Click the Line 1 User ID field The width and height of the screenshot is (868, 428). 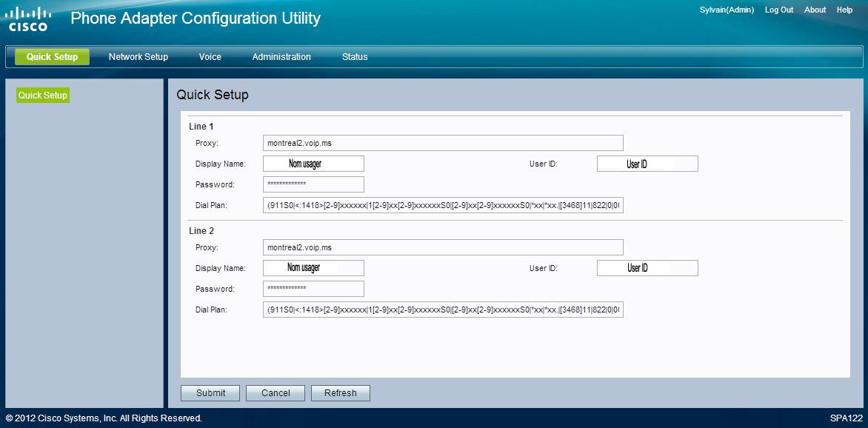[x=647, y=164]
